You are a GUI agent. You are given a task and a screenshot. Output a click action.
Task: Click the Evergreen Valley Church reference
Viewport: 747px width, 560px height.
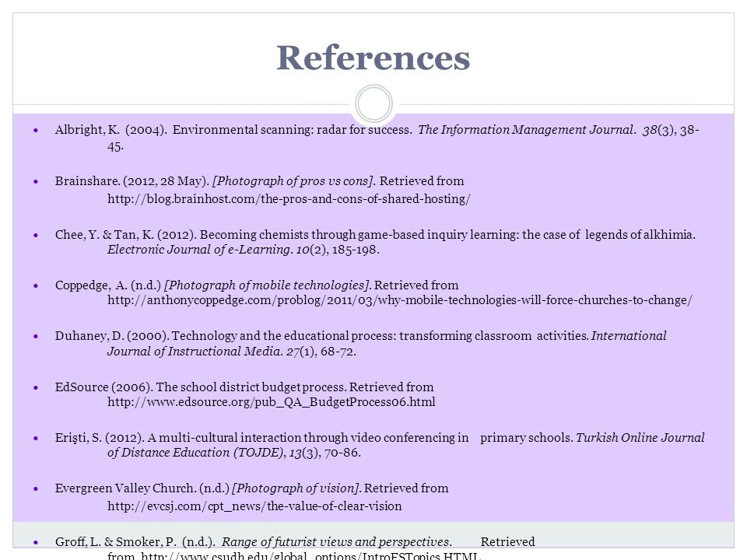click(251, 497)
